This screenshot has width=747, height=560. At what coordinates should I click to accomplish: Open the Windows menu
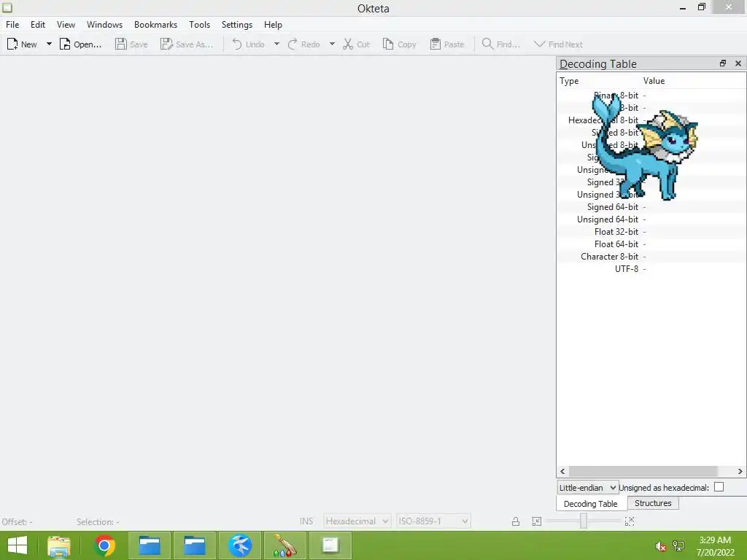104,25
